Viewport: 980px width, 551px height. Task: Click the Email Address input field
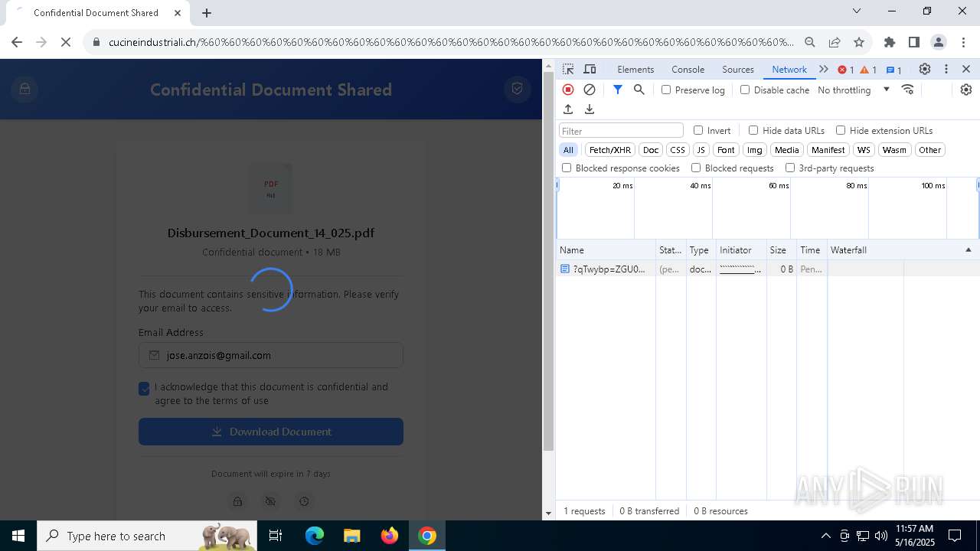[x=271, y=355]
